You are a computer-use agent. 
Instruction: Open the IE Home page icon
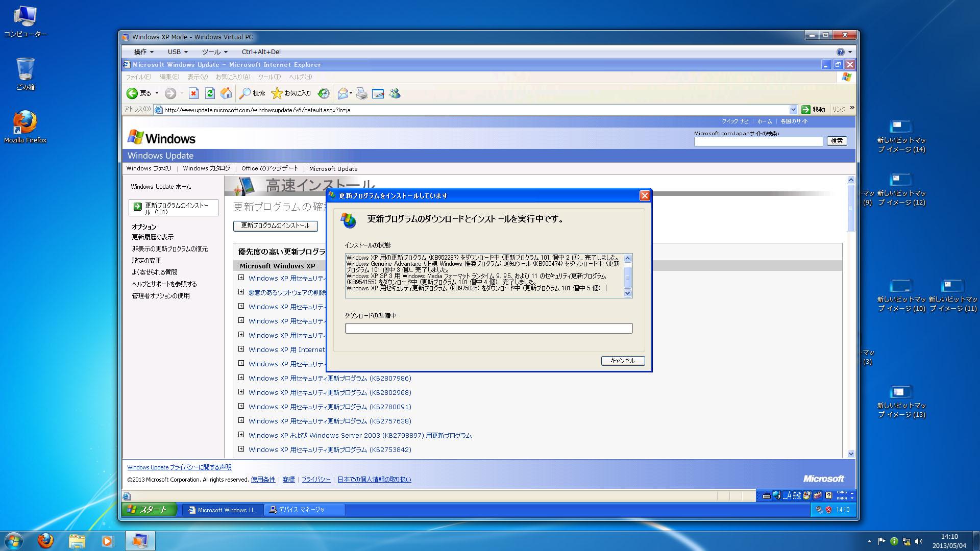(226, 93)
